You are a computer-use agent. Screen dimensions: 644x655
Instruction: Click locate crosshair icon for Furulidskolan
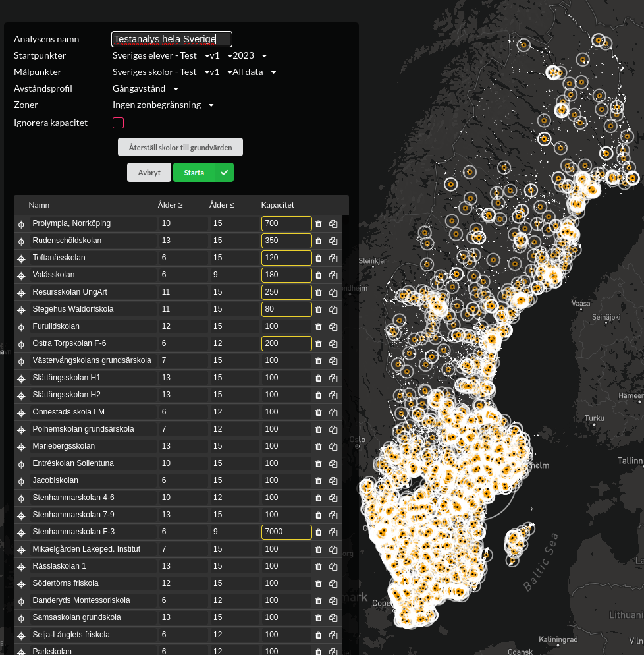pos(21,327)
